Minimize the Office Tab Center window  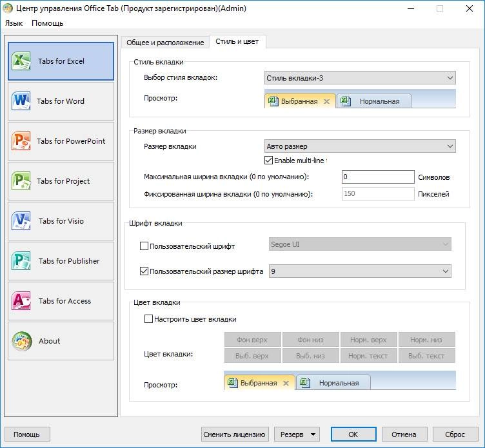411,8
